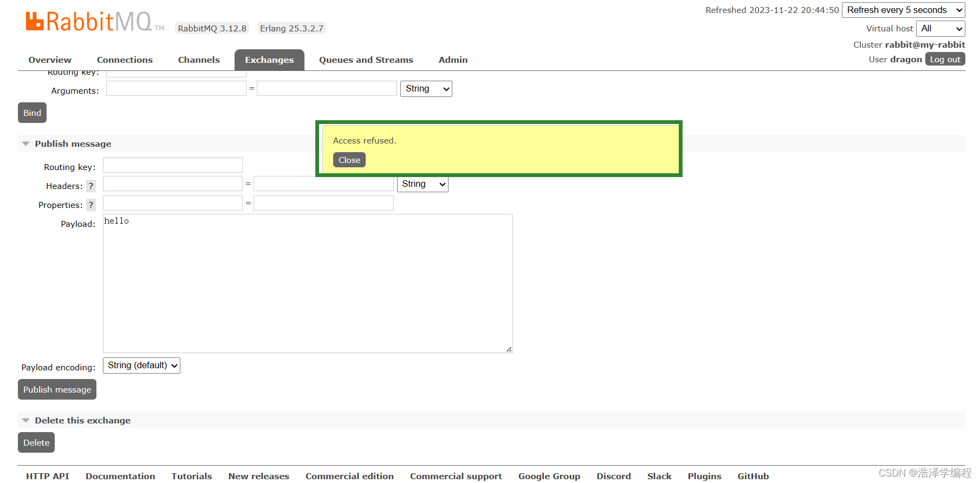Focus the Headers value input field
Viewport: 980px width, 483px height.
point(323,184)
